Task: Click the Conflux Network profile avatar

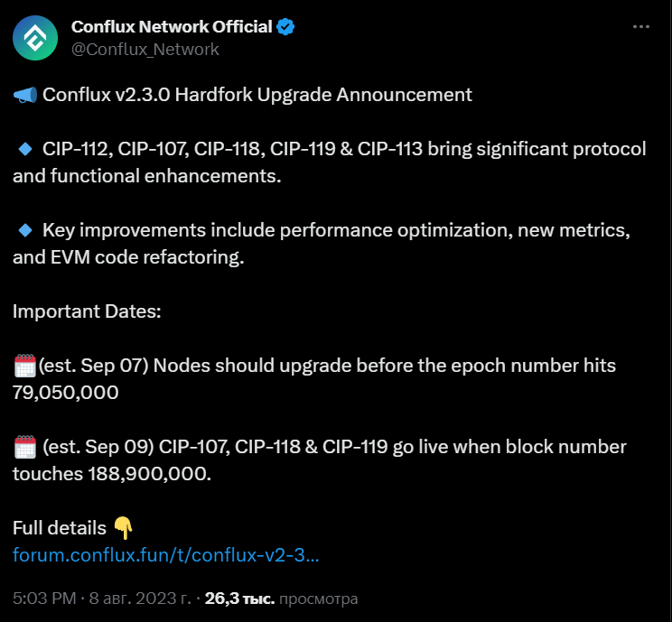Action: (37, 37)
